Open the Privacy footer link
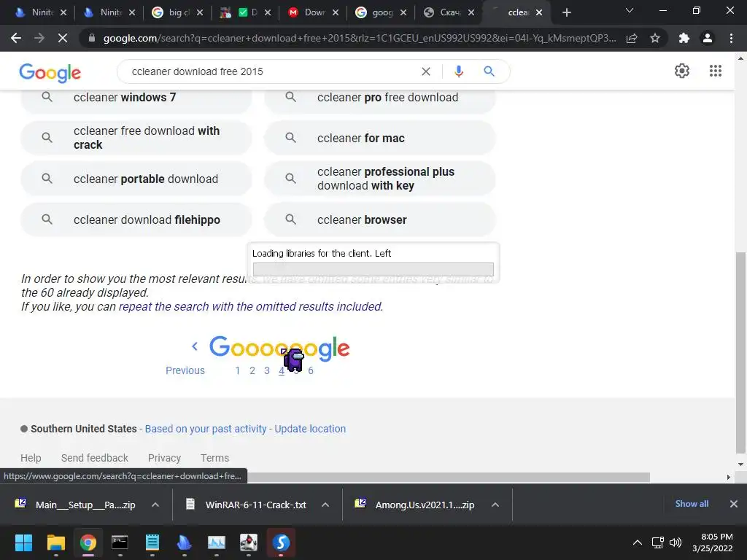The width and height of the screenshot is (747, 560). click(x=164, y=458)
